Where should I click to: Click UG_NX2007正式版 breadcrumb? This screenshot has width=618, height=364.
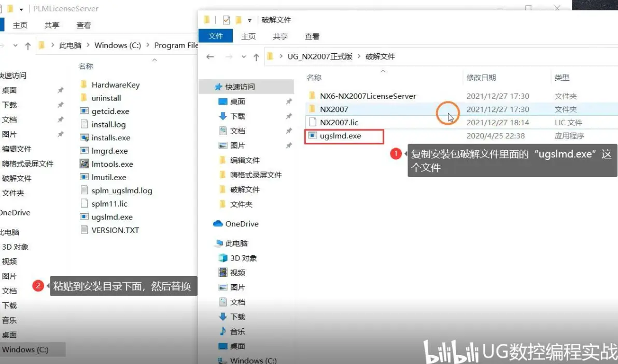pyautogui.click(x=320, y=56)
